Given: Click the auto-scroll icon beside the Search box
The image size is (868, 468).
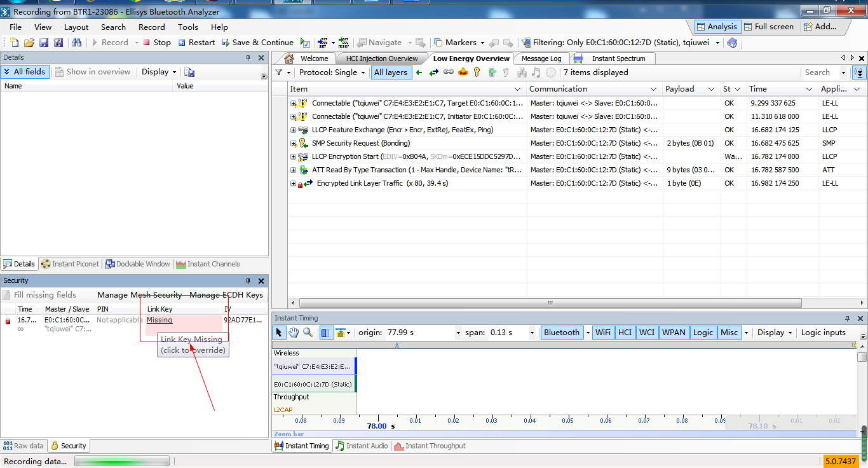Looking at the screenshot, I should [x=859, y=72].
